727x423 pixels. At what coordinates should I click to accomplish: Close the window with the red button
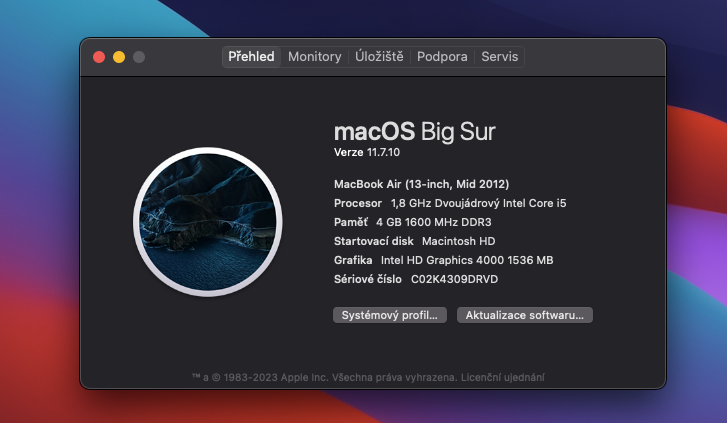pos(99,57)
